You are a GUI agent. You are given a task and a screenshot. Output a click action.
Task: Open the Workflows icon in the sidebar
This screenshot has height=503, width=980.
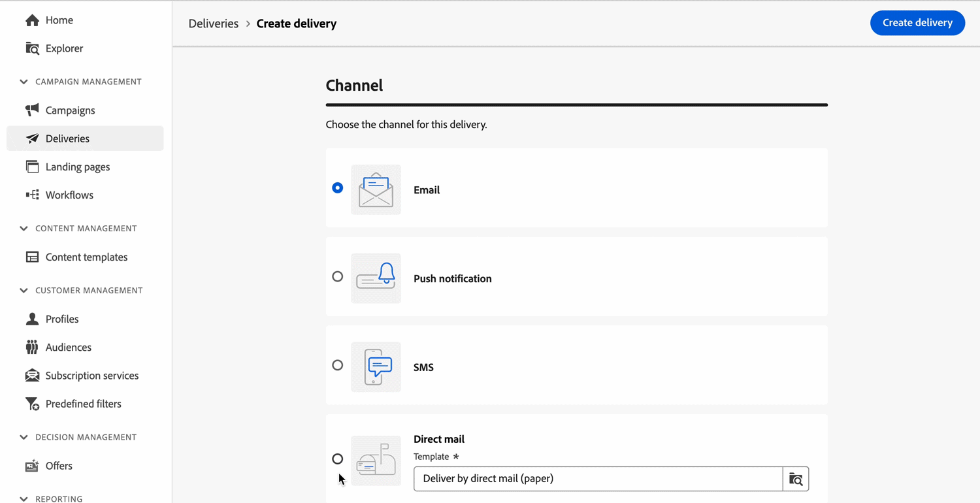click(32, 195)
